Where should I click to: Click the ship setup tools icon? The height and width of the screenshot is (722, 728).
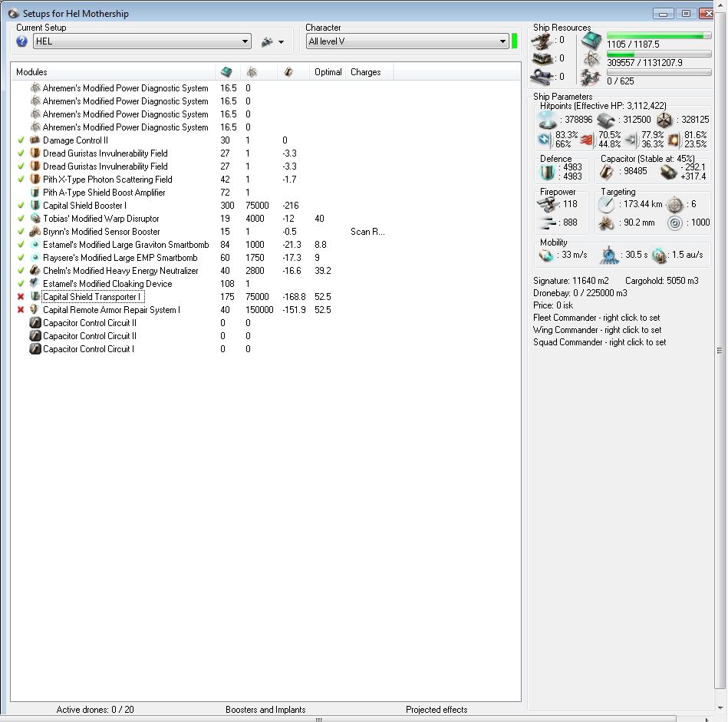(267, 41)
